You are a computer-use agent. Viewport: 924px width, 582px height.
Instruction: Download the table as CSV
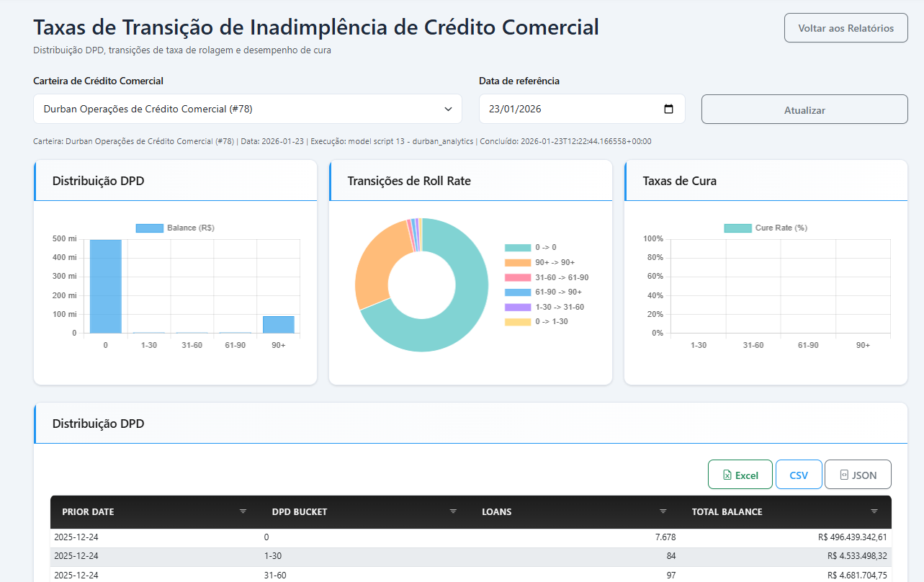tap(799, 475)
